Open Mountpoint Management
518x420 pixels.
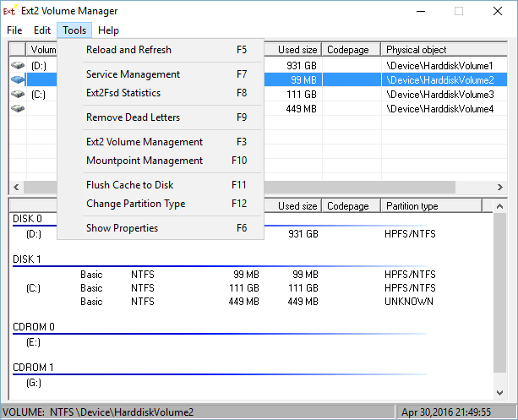pos(161,161)
